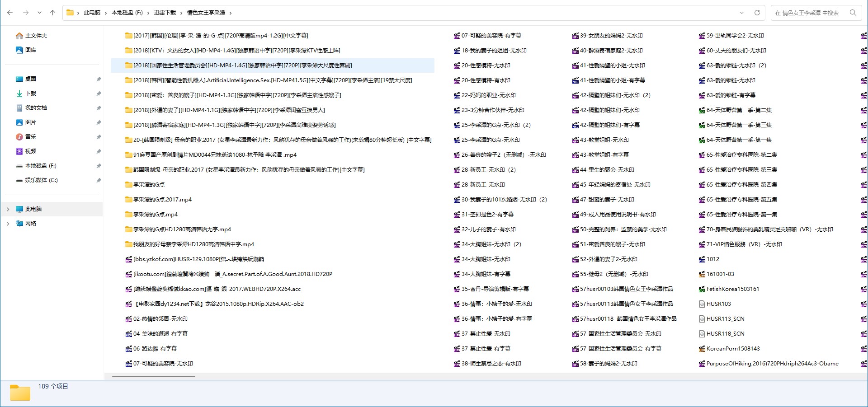The width and height of the screenshot is (868, 407).
Task: Select 音乐 in quick access
Action: (31, 137)
